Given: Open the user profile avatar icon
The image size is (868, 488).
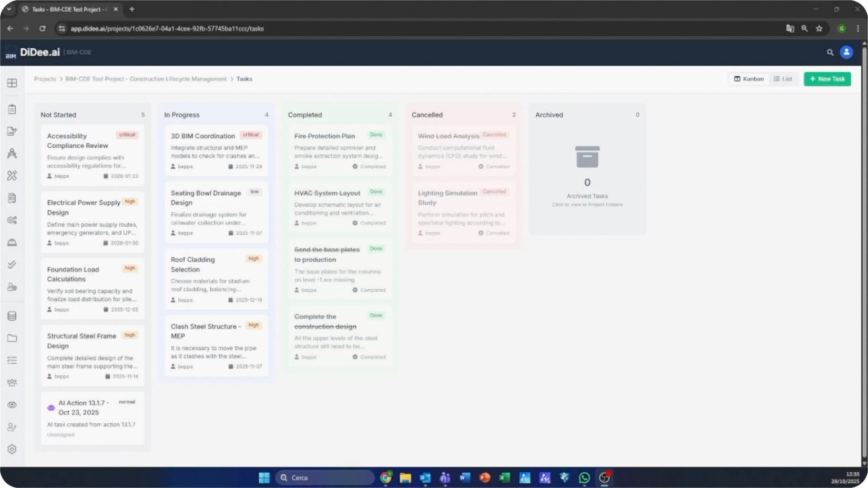Looking at the screenshot, I should point(846,52).
